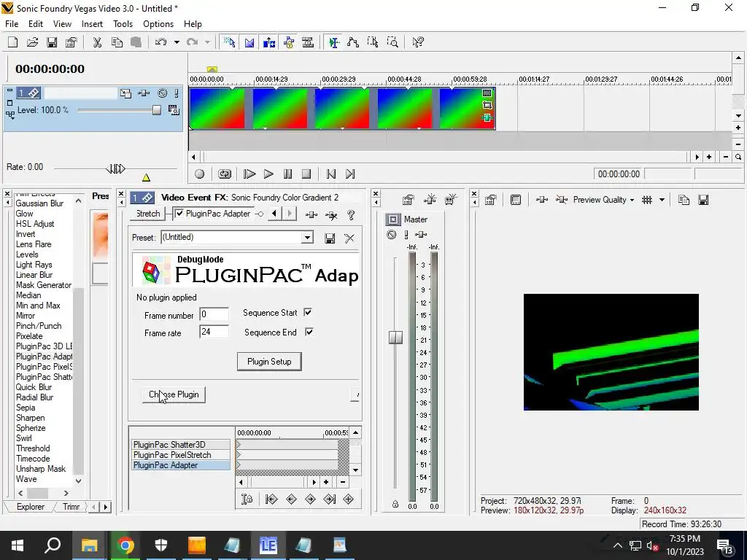Copy selection using the main toolbar copy icon

tap(117, 42)
